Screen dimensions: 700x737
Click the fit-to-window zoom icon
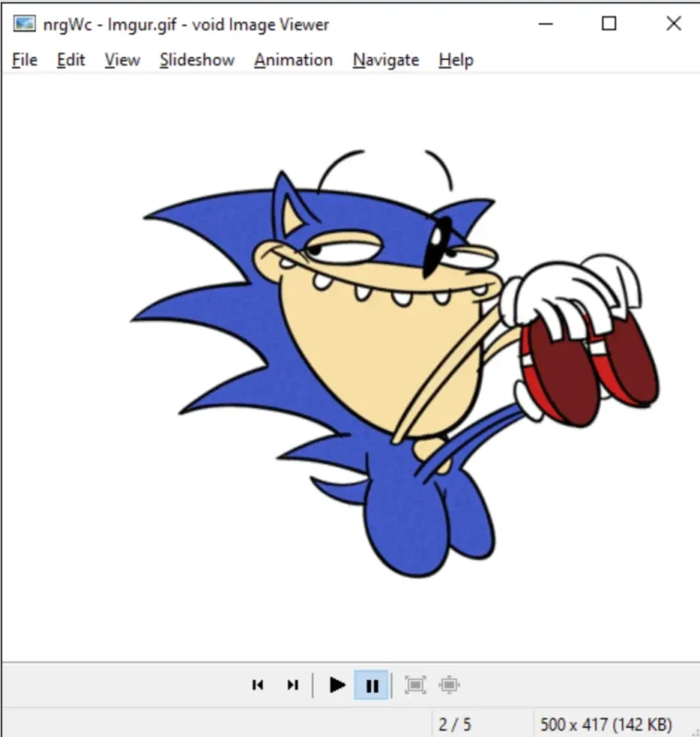[415, 684]
